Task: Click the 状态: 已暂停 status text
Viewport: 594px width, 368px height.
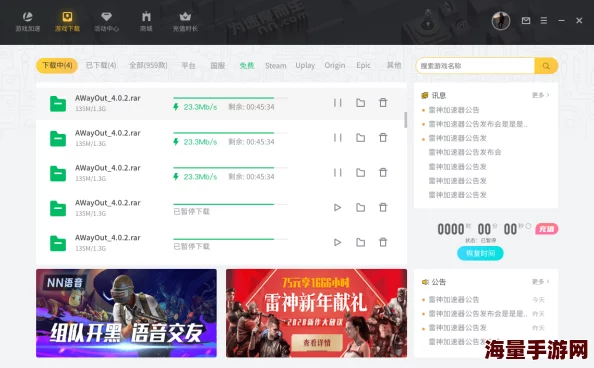Action: (480, 240)
